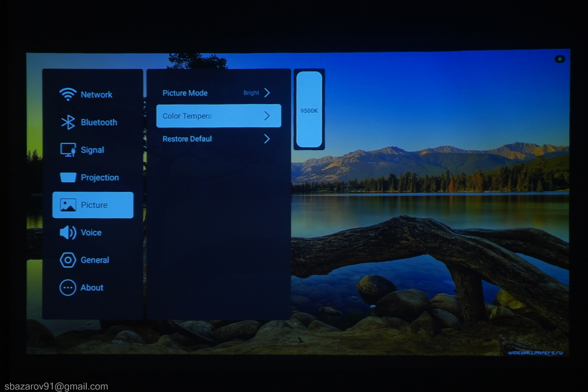Open the Bluetooth menu label
The image size is (588, 392).
[x=99, y=122]
